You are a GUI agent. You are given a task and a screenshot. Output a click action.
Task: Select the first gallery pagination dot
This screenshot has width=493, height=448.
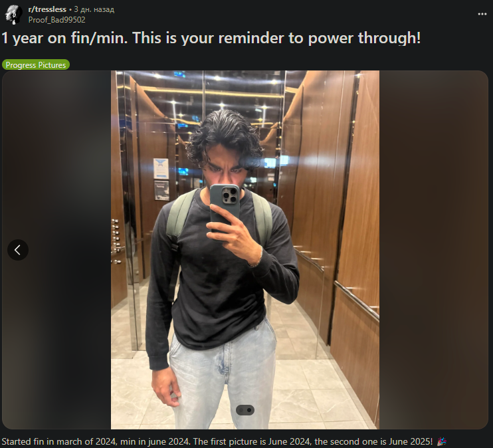[241, 410]
